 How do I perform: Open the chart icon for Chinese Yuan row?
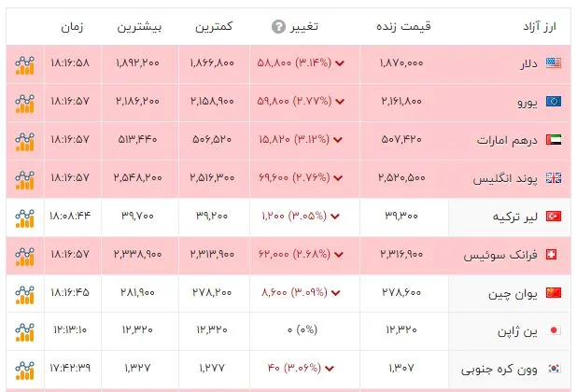click(x=24, y=295)
